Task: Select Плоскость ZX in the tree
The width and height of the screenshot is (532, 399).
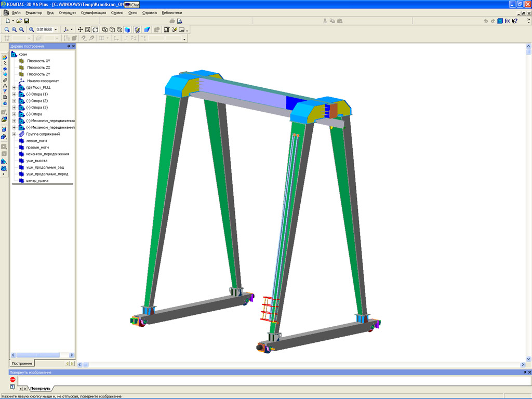Action: (x=38, y=68)
